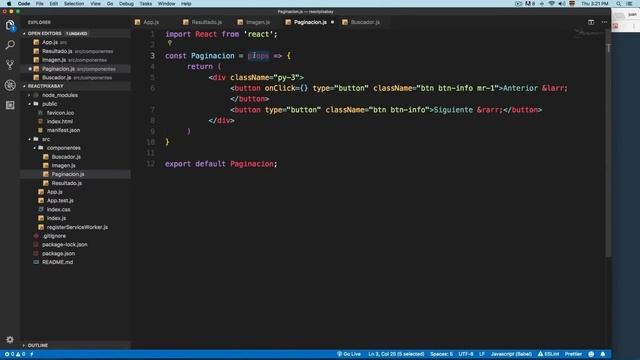Open the Tasks menu
Image resolution: width=640 pixels, height=360 pixels.
146,4
